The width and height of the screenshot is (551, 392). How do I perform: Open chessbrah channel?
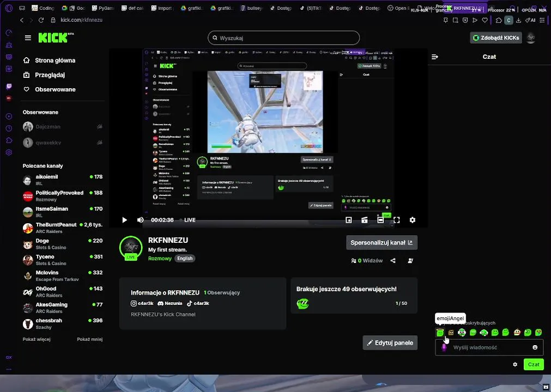[x=63, y=323]
